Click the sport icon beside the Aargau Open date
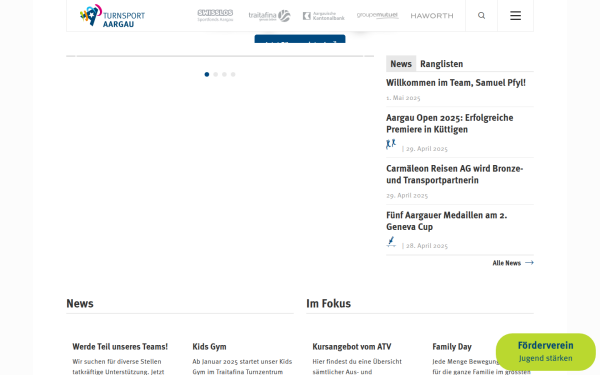The width and height of the screenshot is (600, 375). [x=391, y=144]
